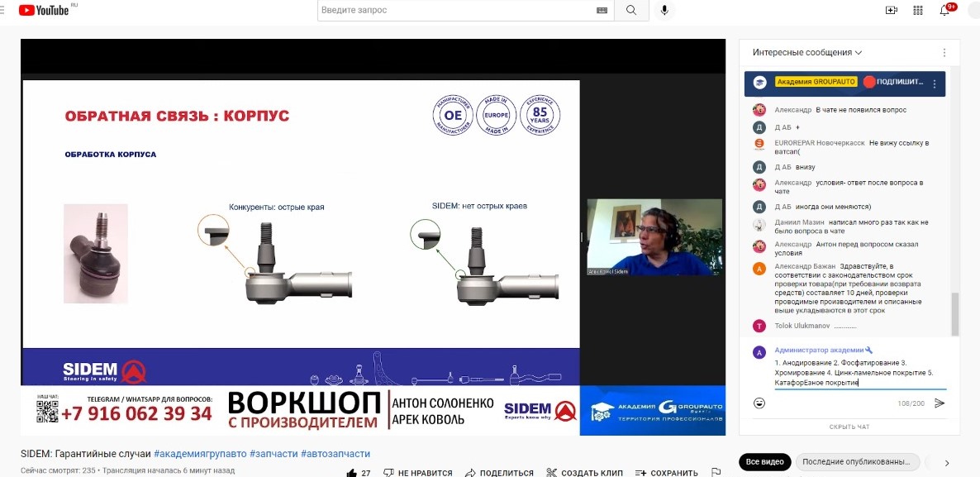Click the hashtag #запчасти
980x477 pixels.
click(x=274, y=454)
